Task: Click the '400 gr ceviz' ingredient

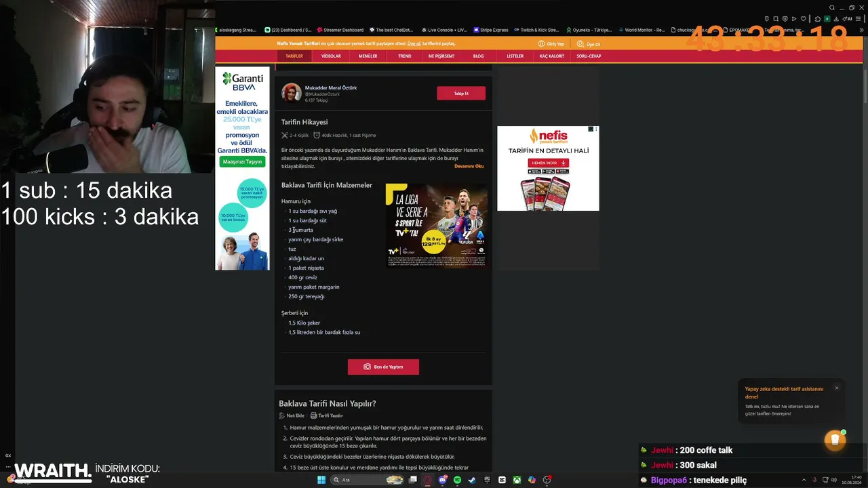Action: pyautogui.click(x=302, y=277)
